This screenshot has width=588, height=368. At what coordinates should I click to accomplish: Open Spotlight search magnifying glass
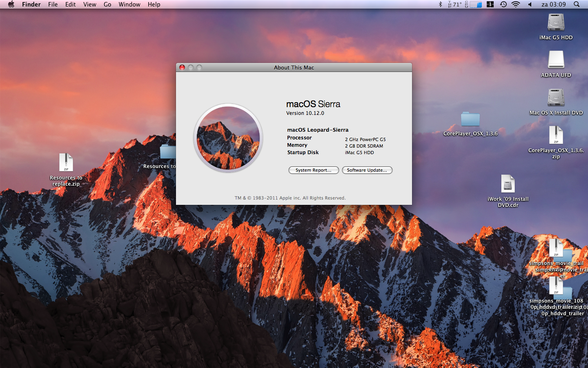coord(577,4)
